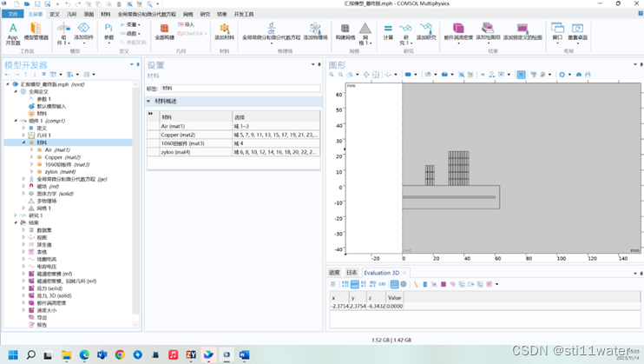
Task: Click 添加材料 (Add Material)
Action: tap(224, 31)
